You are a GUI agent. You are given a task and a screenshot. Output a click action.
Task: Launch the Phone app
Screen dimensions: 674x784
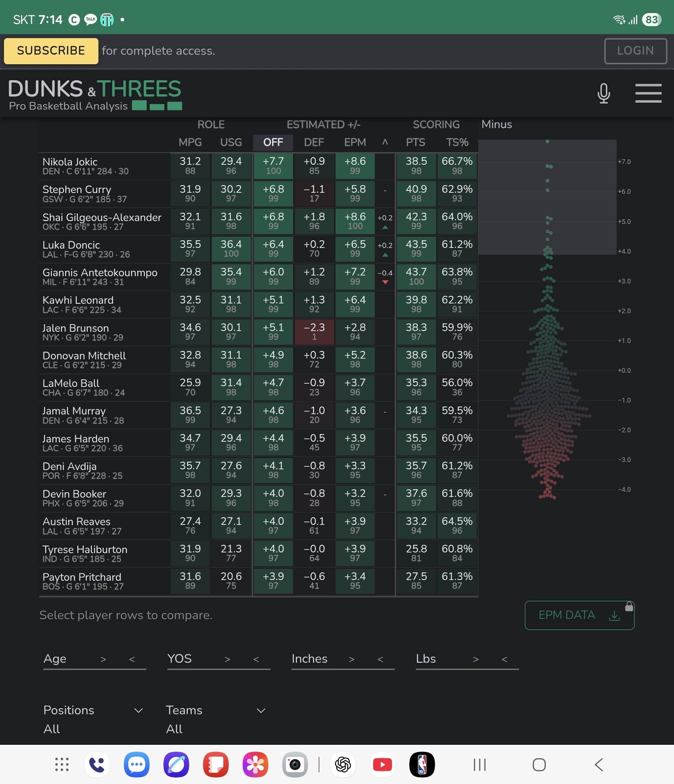97,764
